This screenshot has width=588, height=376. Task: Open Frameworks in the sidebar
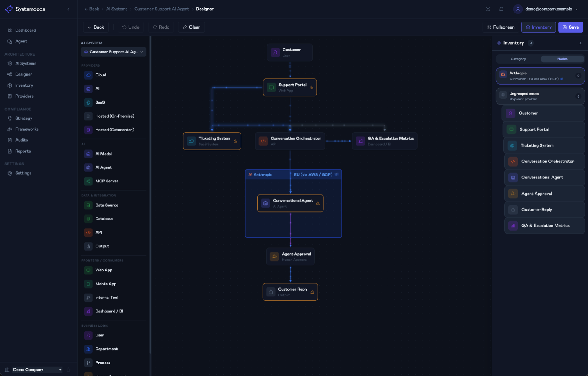tap(27, 129)
